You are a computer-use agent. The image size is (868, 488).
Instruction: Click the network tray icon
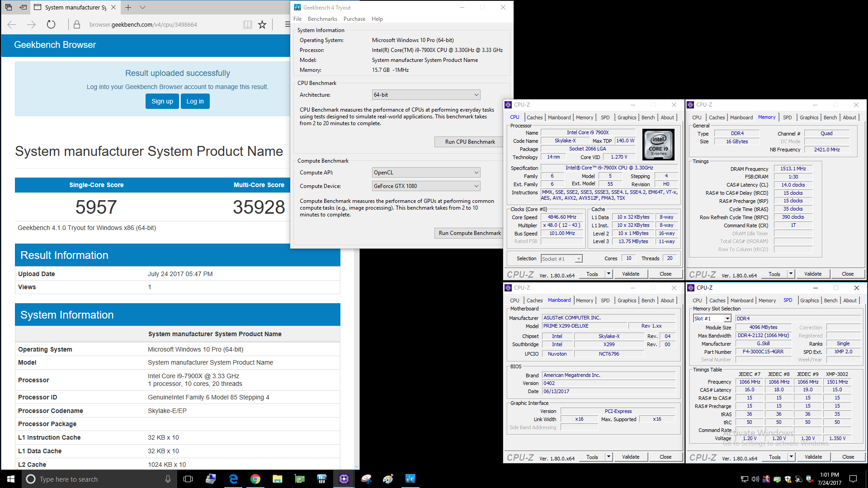[744, 479]
